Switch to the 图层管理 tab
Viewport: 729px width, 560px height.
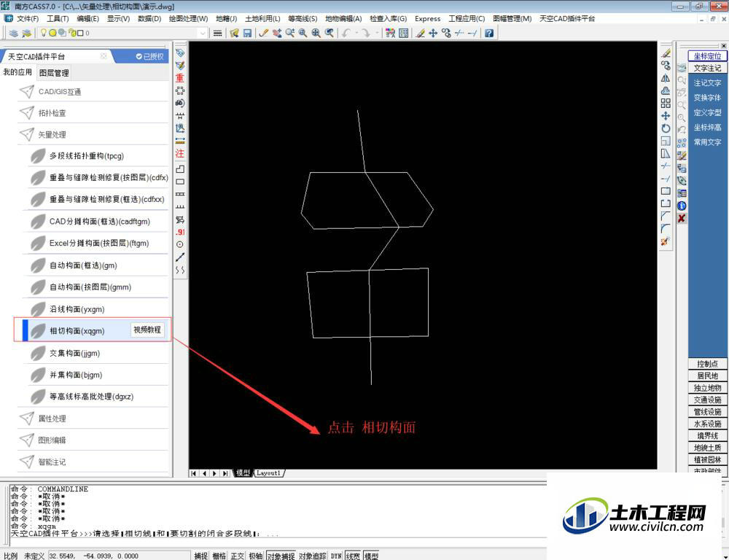point(54,73)
